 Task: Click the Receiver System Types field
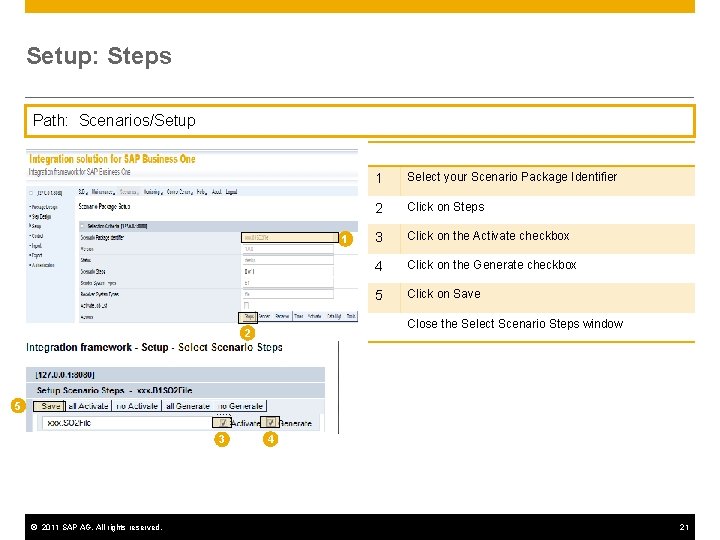coord(288,294)
